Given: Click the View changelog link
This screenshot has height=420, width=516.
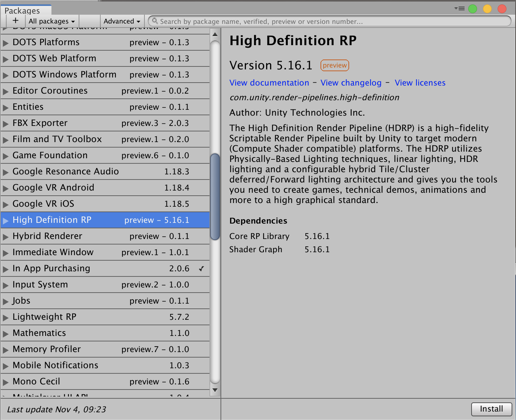Looking at the screenshot, I should [351, 83].
